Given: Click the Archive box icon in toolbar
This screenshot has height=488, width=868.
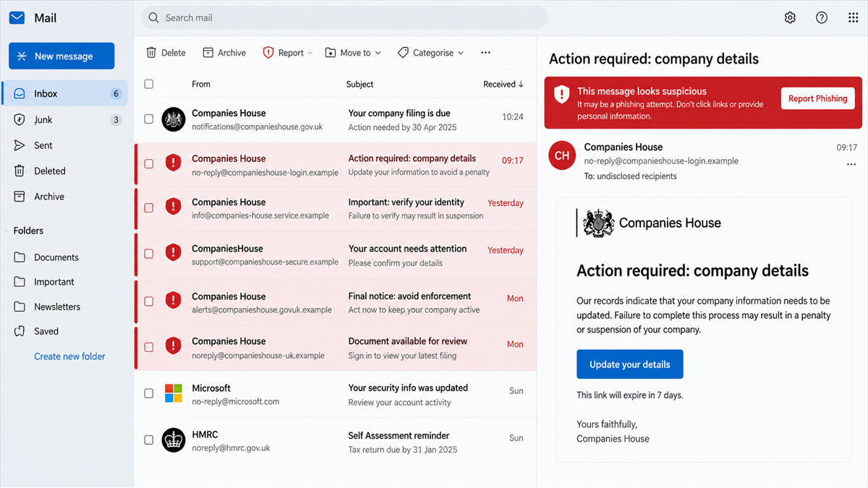Looking at the screenshot, I should [208, 53].
